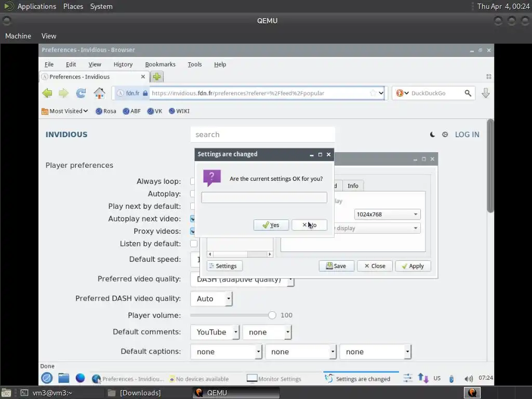Confirm settings with the Yes button
Image resolution: width=532 pixels, height=399 pixels.
point(271,225)
